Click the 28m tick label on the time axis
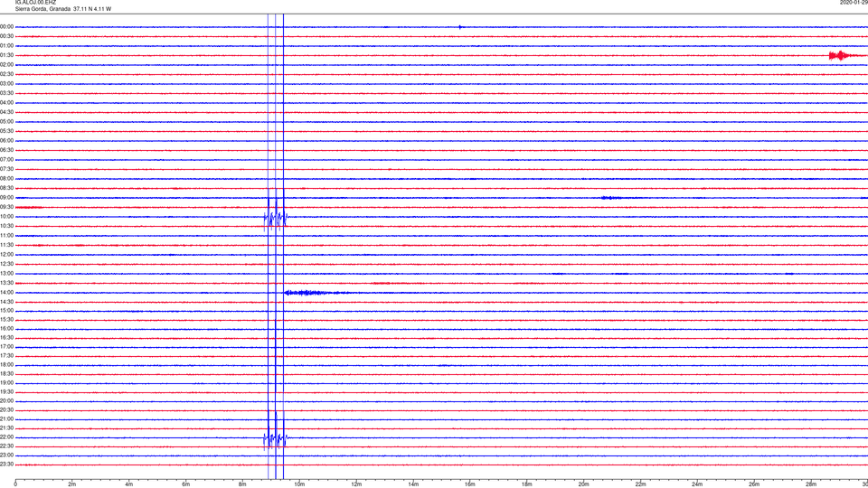868x488 pixels. click(811, 484)
